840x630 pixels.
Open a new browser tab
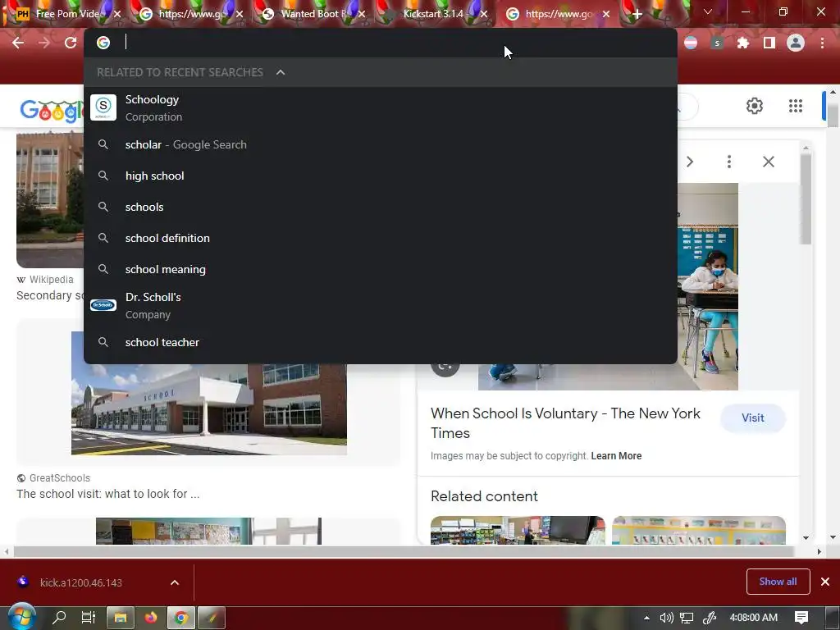click(x=637, y=15)
